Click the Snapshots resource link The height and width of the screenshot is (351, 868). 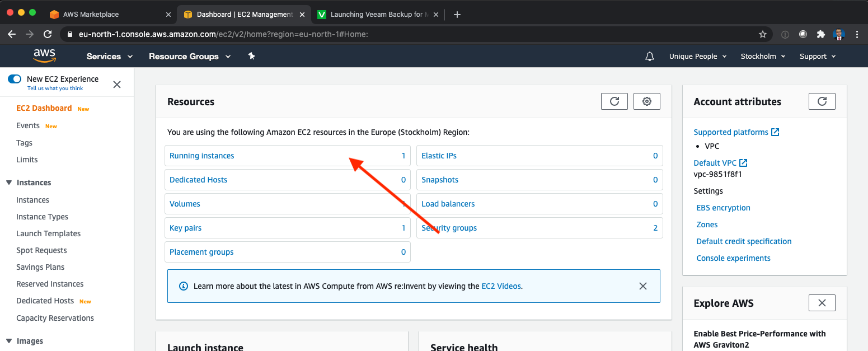coord(440,180)
